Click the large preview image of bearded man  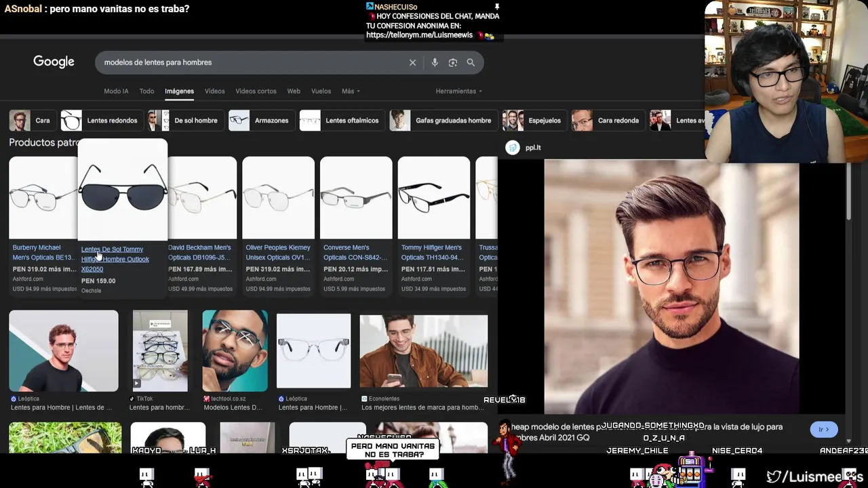671,287
